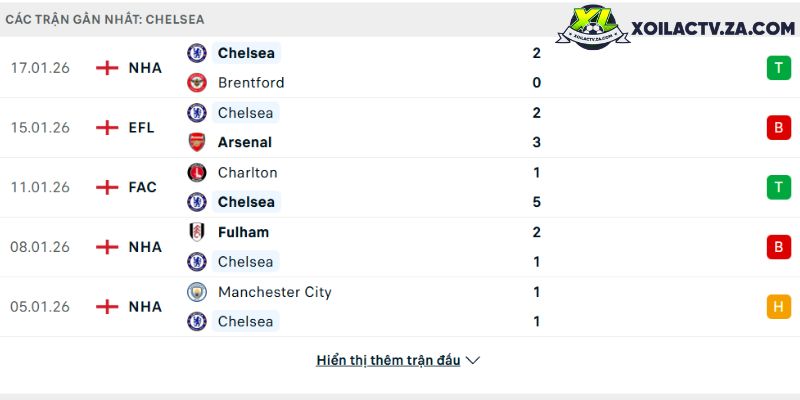Click the Charlton club crest

click(x=197, y=172)
